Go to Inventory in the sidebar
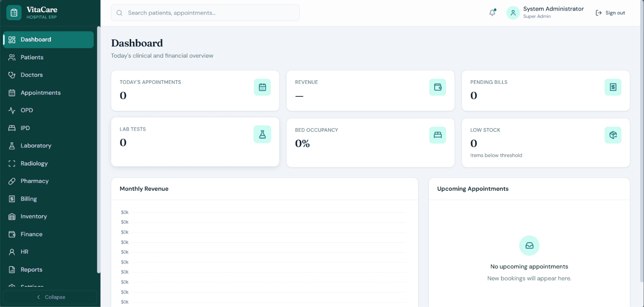Image resolution: width=644 pixels, height=307 pixels. tap(48, 216)
